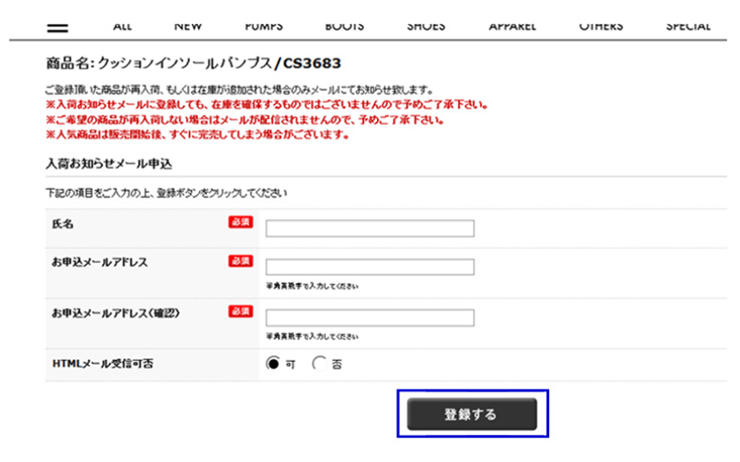
Task: Open the hamburger menu icon
Action: pyautogui.click(x=58, y=27)
